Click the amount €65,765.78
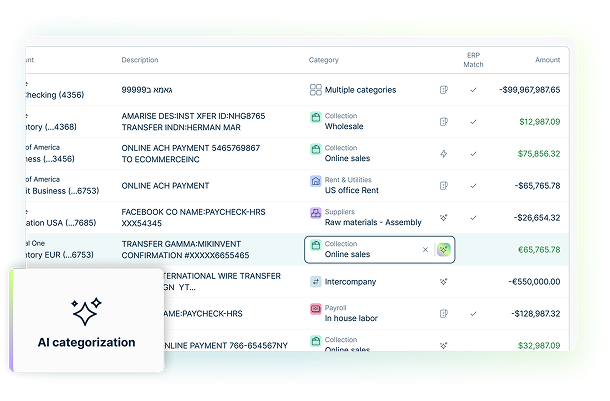Viewport: 610px width, 401px height. 539,249
